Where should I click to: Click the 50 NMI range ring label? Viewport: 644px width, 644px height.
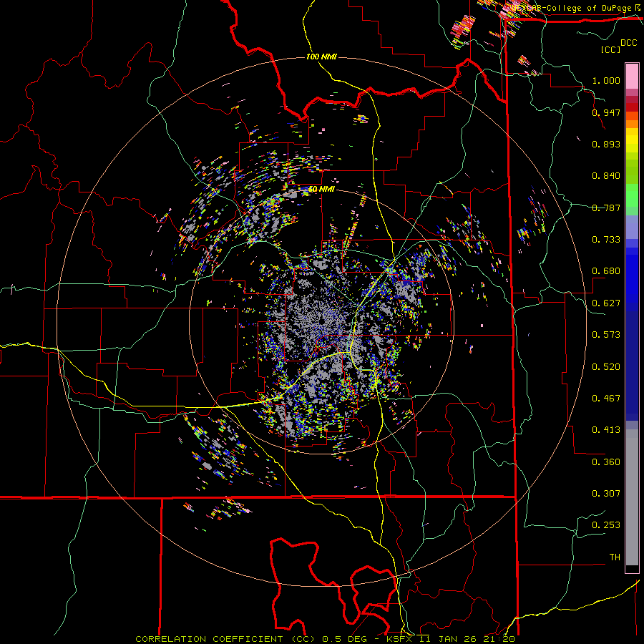pyautogui.click(x=321, y=189)
